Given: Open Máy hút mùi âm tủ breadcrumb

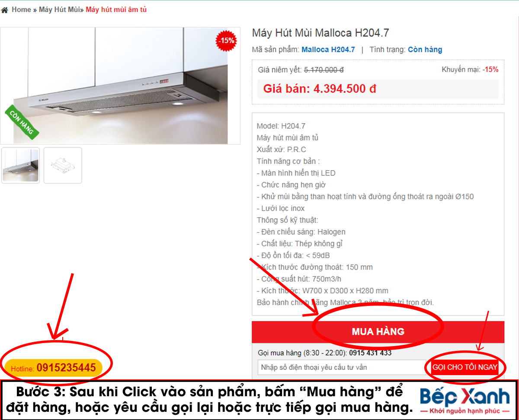Looking at the screenshot, I should (x=116, y=10).
